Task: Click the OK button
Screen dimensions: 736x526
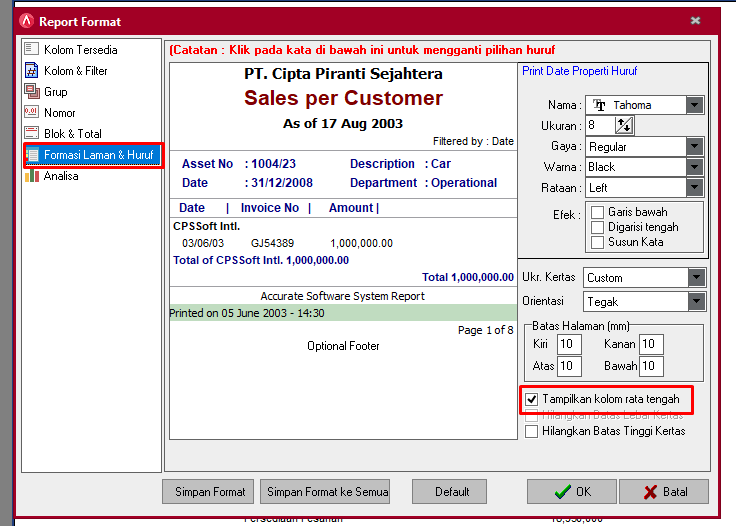Action: (x=571, y=492)
